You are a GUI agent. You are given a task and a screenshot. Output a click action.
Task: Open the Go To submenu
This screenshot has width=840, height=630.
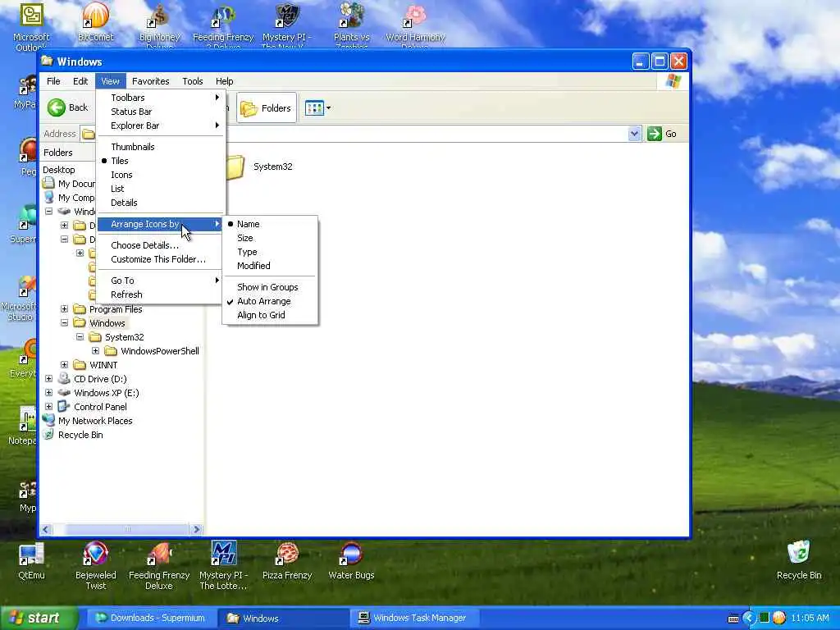coord(160,281)
